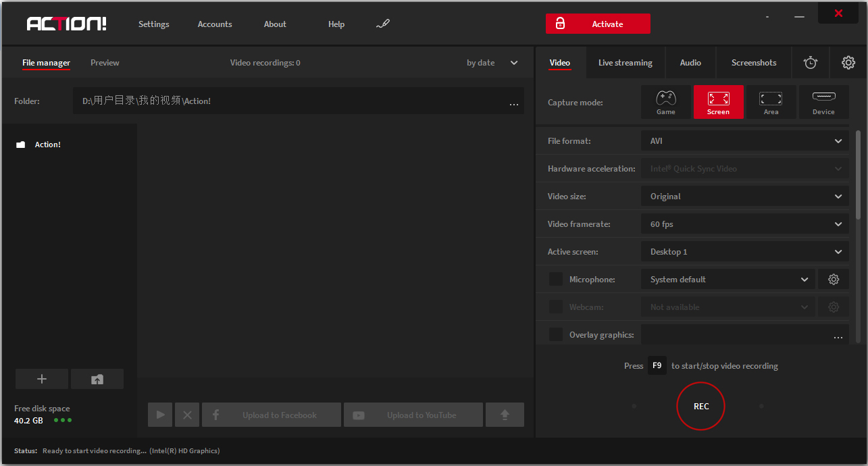This screenshot has height=466, width=868.
Task: Select Device capture mode icon
Action: 823,102
